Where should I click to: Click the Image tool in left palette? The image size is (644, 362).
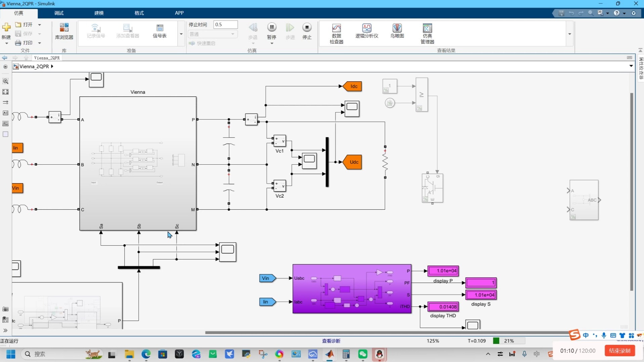pos(5,124)
